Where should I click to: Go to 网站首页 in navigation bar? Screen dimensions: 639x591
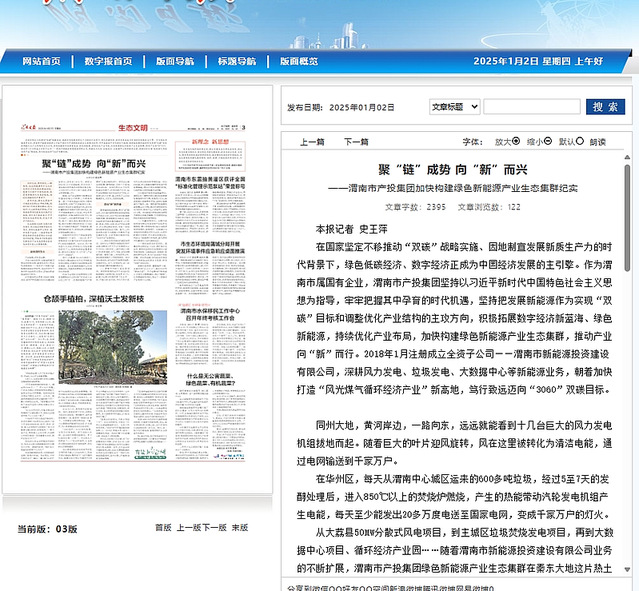click(x=41, y=61)
